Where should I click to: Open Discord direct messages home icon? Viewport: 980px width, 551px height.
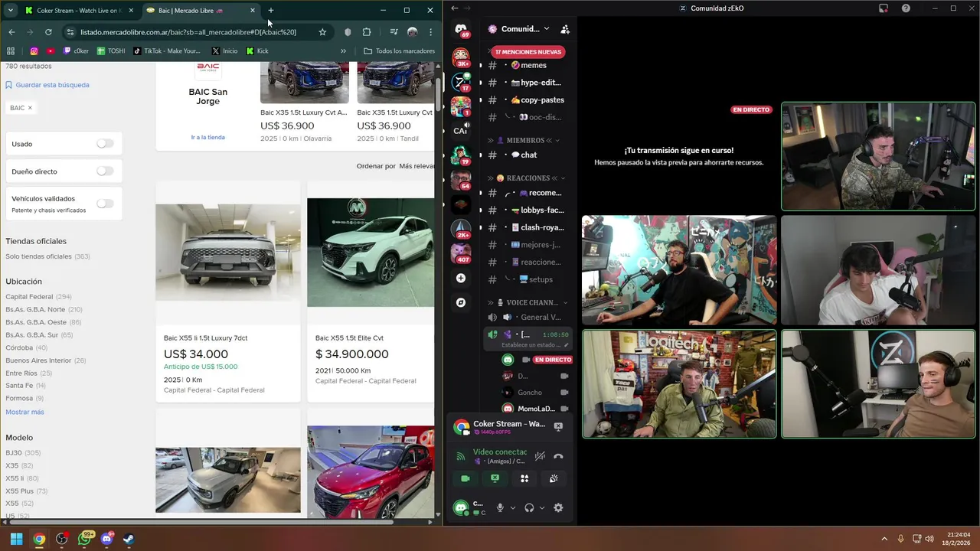461,30
